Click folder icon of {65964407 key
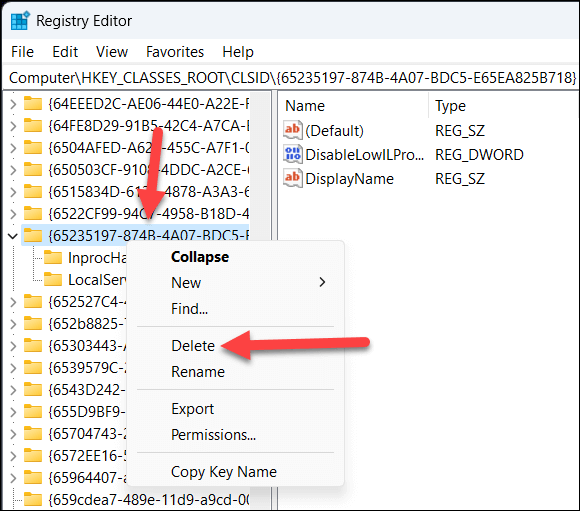580x511 pixels. point(33,477)
